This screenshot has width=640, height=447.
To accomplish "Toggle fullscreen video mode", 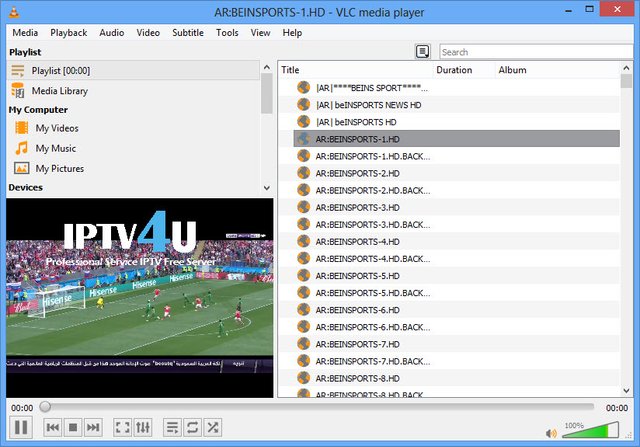I will click(x=122, y=427).
